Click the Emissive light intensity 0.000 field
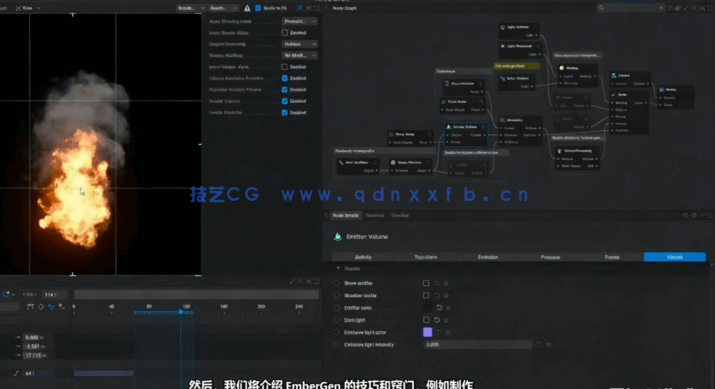The image size is (715, 389). click(477, 345)
